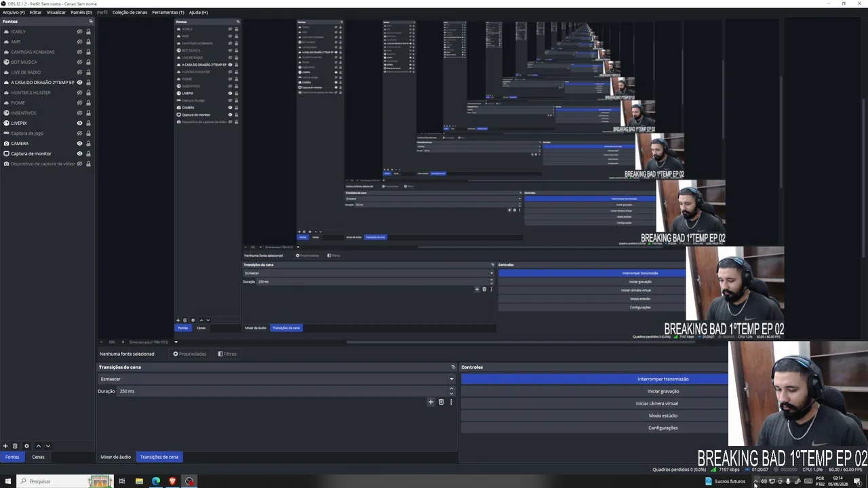Toggle the lock on BOT MUSICA source
Viewport: 868px width, 488px height.
[x=88, y=62]
